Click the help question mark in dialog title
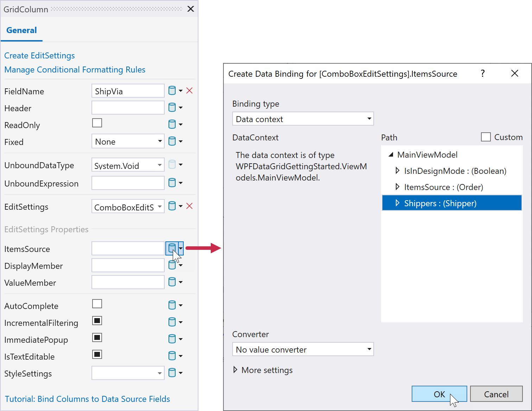Screen dimensions: 532x411 pyautogui.click(x=483, y=74)
